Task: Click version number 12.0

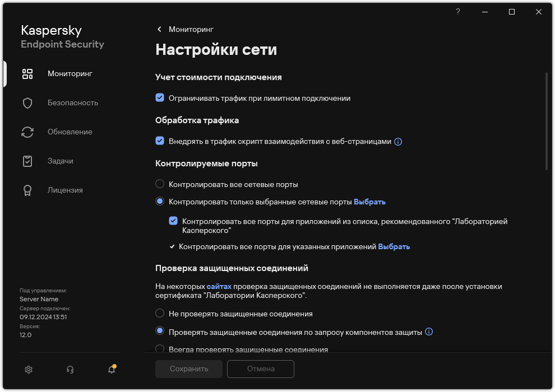Action: pos(25,335)
